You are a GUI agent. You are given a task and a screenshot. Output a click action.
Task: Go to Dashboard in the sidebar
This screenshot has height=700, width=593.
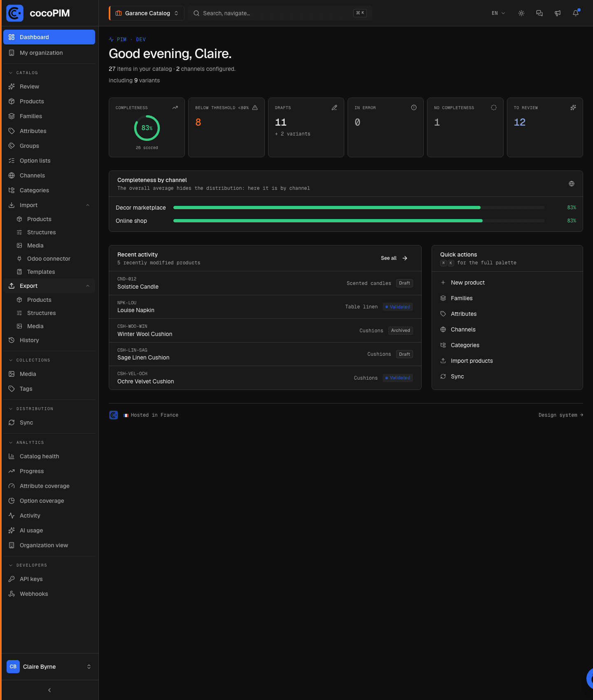click(49, 37)
